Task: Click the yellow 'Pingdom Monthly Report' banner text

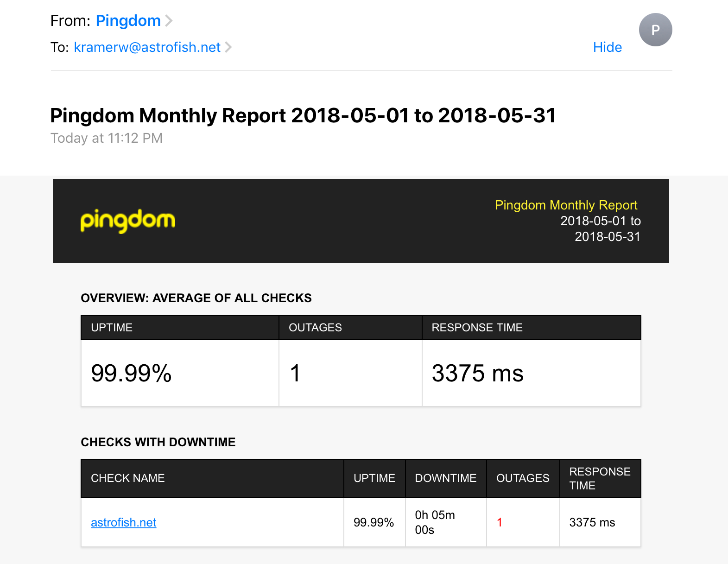Action: point(566,205)
